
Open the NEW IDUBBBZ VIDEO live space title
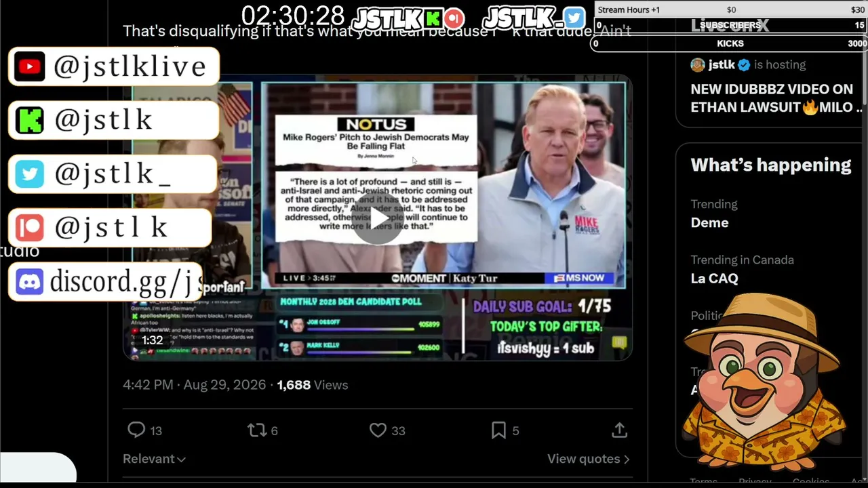(x=776, y=98)
